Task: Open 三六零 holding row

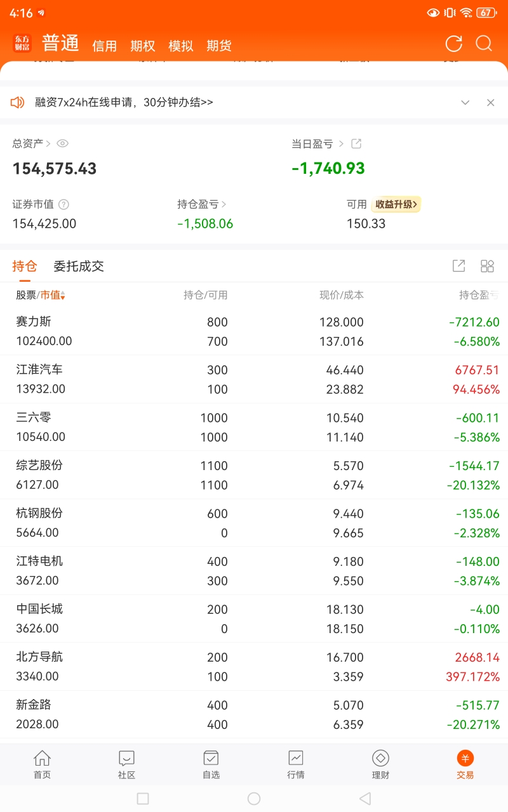Action: pyautogui.click(x=254, y=427)
